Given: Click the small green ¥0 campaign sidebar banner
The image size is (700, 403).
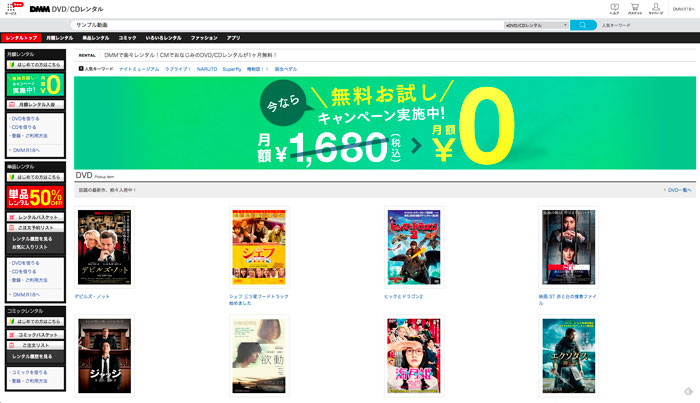Looking at the screenshot, I should tap(35, 84).
